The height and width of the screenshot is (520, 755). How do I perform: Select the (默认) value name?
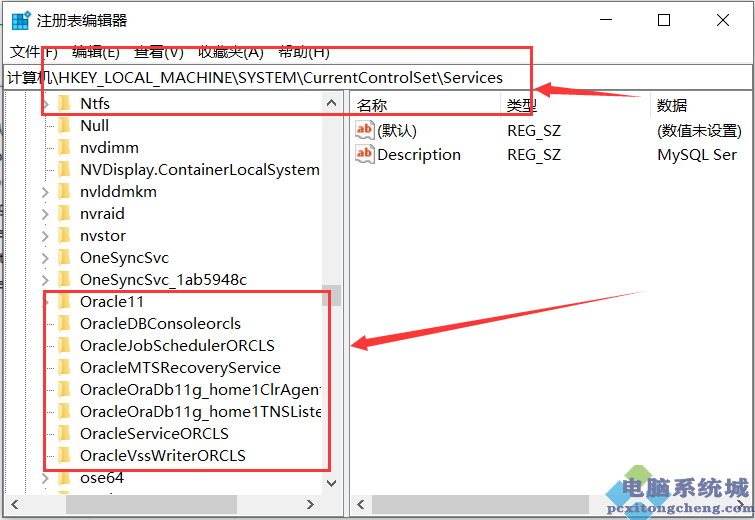coord(397,130)
